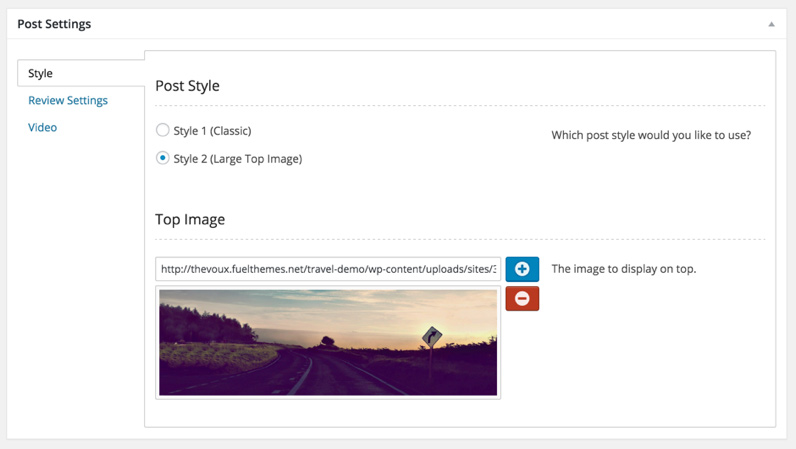
Task: Open the Video tab
Action: click(43, 127)
